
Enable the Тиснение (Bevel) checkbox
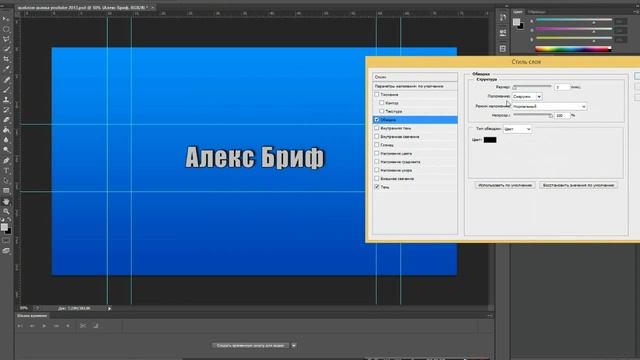point(377,94)
